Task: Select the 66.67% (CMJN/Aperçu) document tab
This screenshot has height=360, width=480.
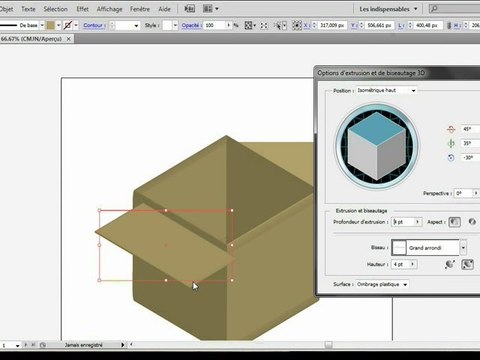Action: tap(32, 39)
